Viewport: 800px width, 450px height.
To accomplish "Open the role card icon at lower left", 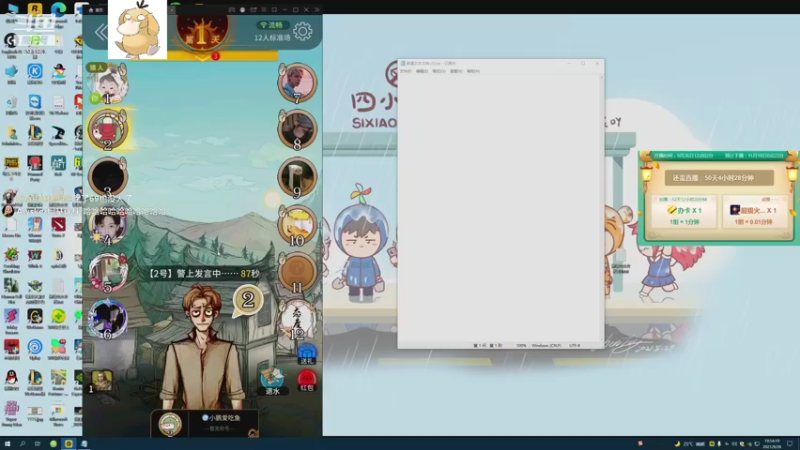I will [x=102, y=381].
